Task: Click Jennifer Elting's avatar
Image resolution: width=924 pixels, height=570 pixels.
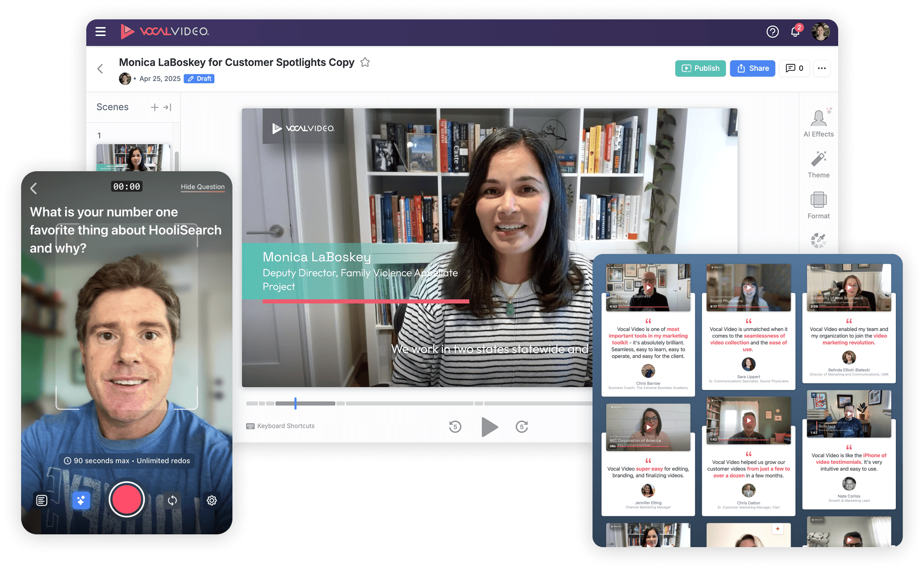Action: [648, 490]
